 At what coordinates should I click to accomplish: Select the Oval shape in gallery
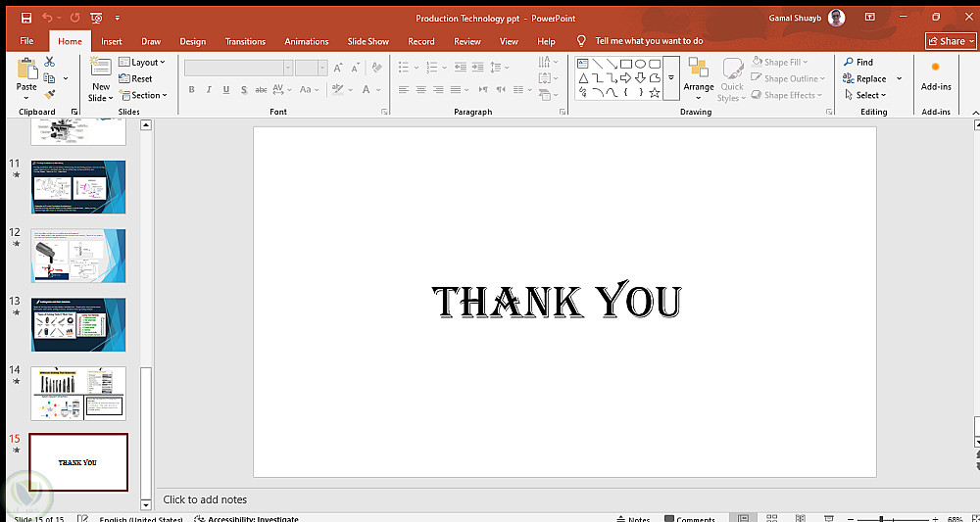[640, 64]
